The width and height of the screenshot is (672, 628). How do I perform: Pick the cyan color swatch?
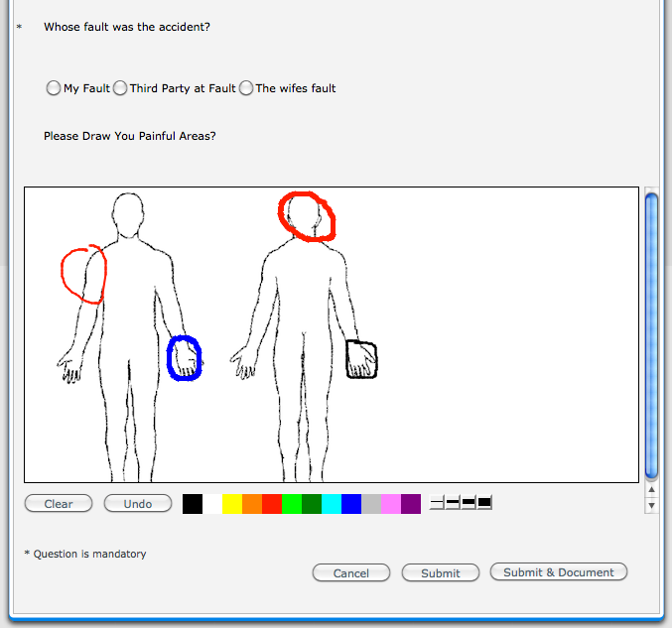[332, 504]
